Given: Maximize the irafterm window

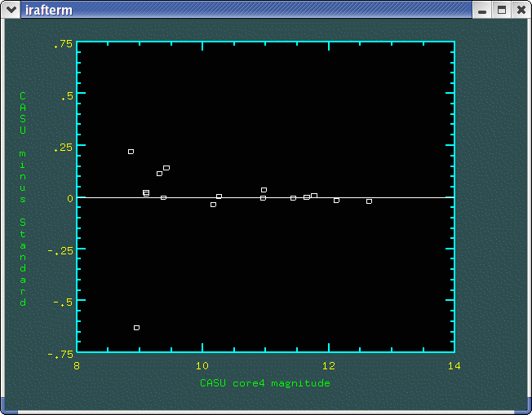Looking at the screenshot, I should [502, 10].
